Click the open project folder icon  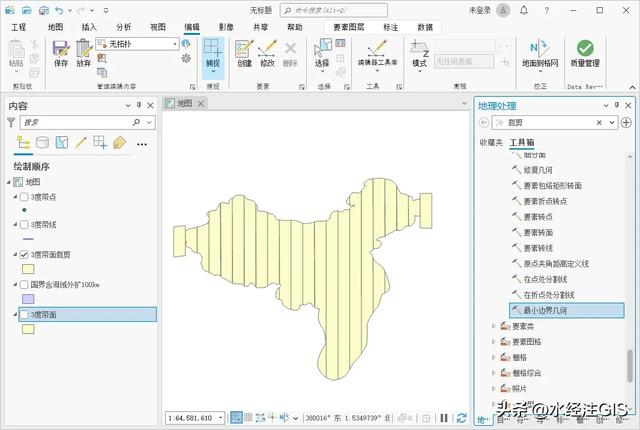[x=27, y=10]
